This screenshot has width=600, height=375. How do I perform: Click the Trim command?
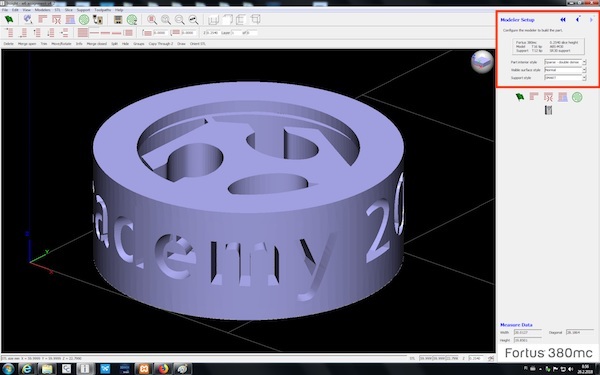pyautogui.click(x=44, y=44)
